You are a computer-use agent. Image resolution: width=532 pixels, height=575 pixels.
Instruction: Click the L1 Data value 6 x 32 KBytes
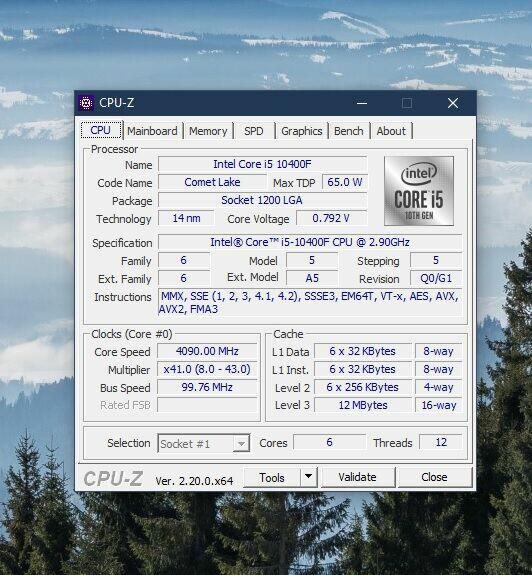(x=363, y=351)
